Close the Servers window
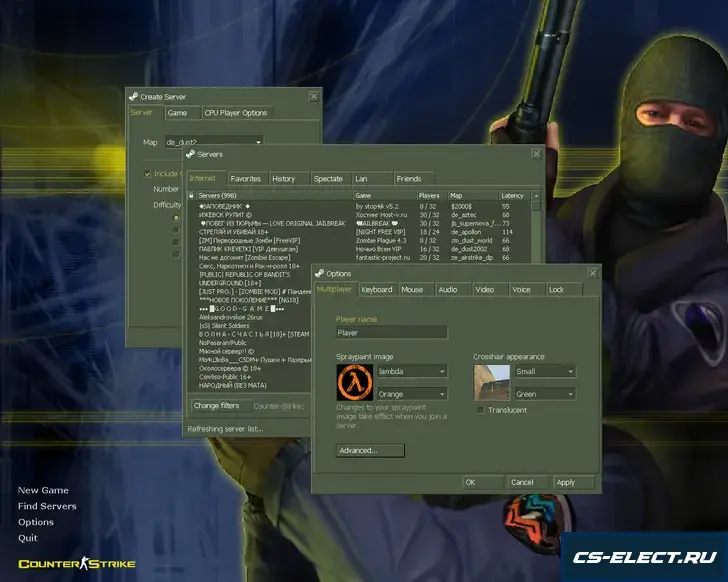The image size is (728, 582). coord(536,154)
